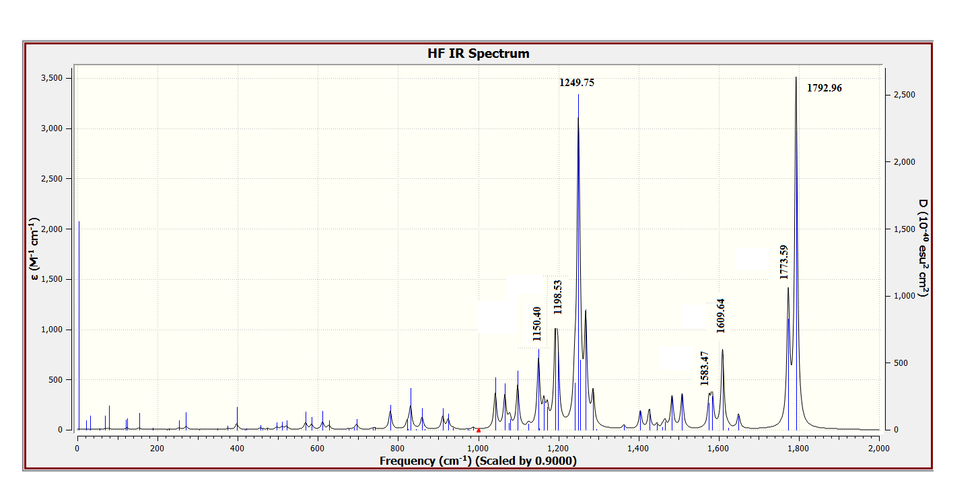Click the rotated 1773.59 peak label
This screenshot has height=495, width=980.
click(783, 262)
